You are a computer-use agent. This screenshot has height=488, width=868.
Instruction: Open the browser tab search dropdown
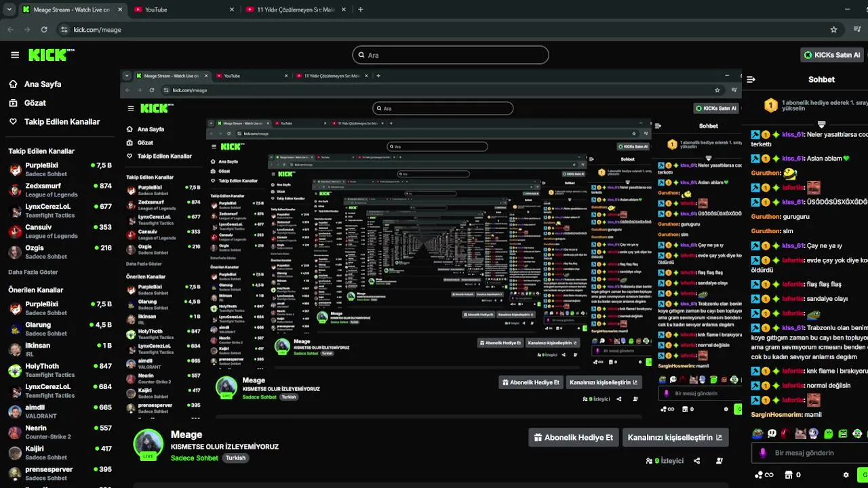pyautogui.click(x=9, y=9)
